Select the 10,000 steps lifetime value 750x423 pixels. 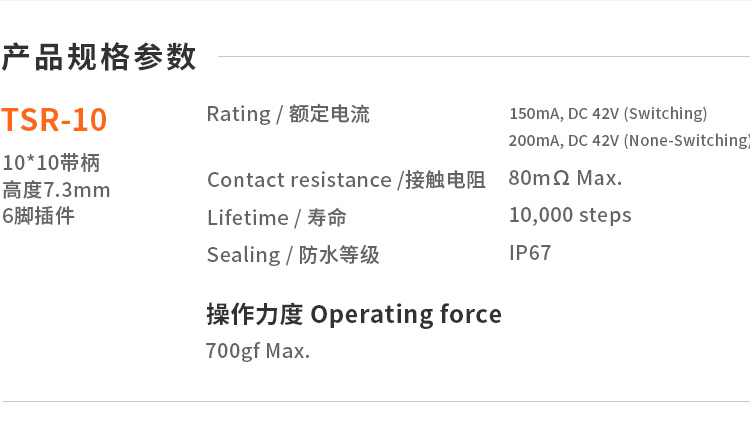click(x=570, y=215)
